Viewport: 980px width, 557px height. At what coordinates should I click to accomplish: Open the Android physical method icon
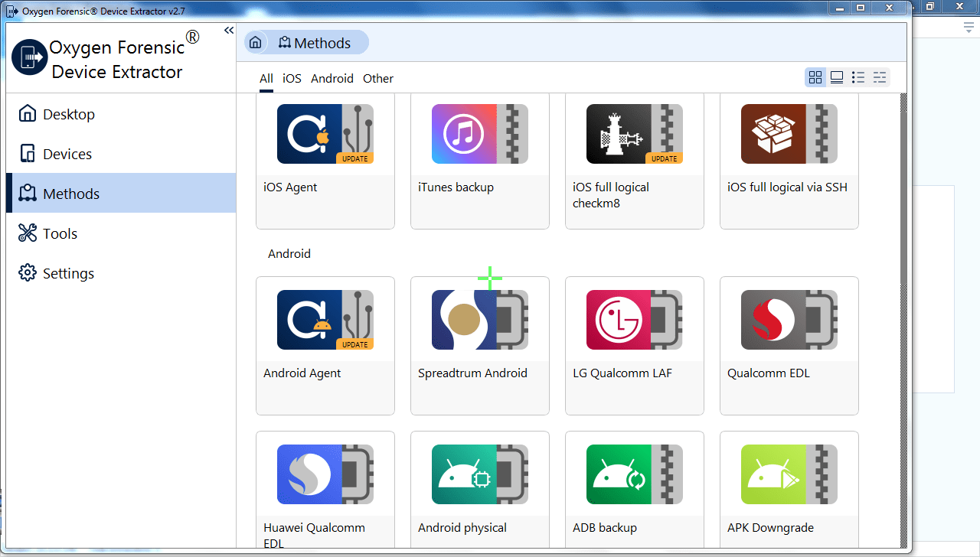click(480, 474)
